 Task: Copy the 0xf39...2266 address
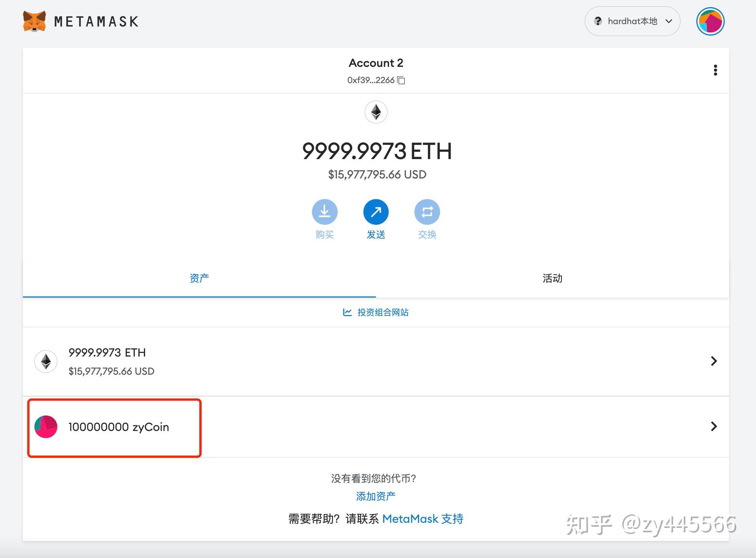(401, 80)
